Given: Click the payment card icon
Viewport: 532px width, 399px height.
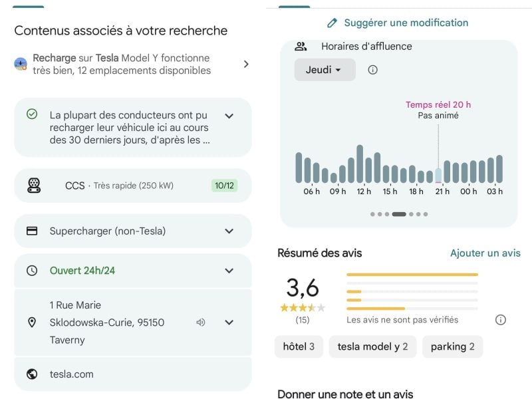Looking at the screenshot, I should (x=32, y=231).
